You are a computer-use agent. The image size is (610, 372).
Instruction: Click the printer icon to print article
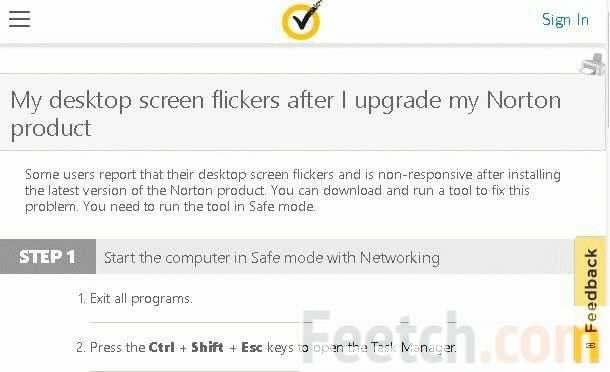tap(593, 65)
